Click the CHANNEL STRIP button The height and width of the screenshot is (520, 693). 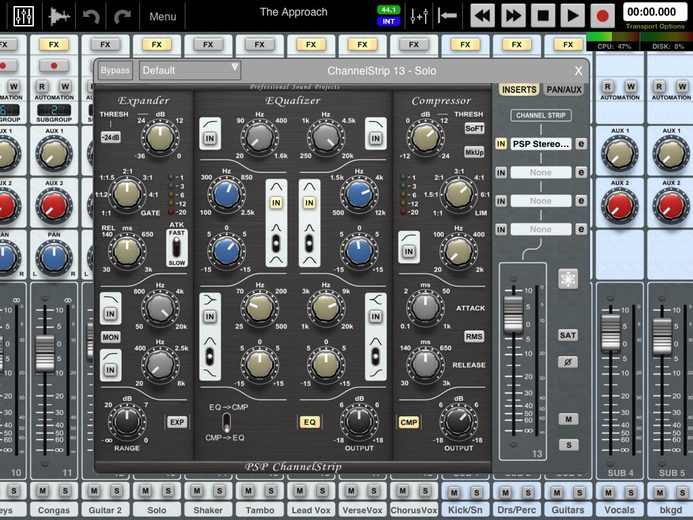tap(541, 115)
